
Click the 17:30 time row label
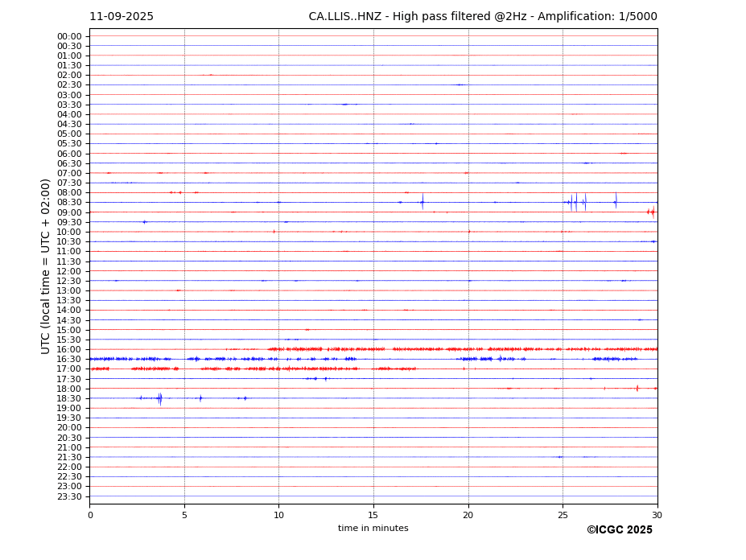pos(69,379)
